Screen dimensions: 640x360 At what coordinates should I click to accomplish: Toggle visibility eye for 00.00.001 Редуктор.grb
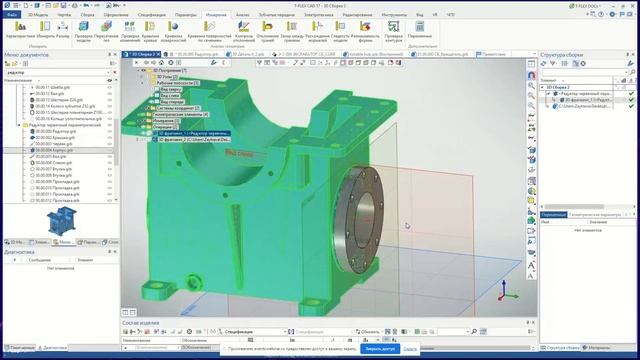coord(109,131)
